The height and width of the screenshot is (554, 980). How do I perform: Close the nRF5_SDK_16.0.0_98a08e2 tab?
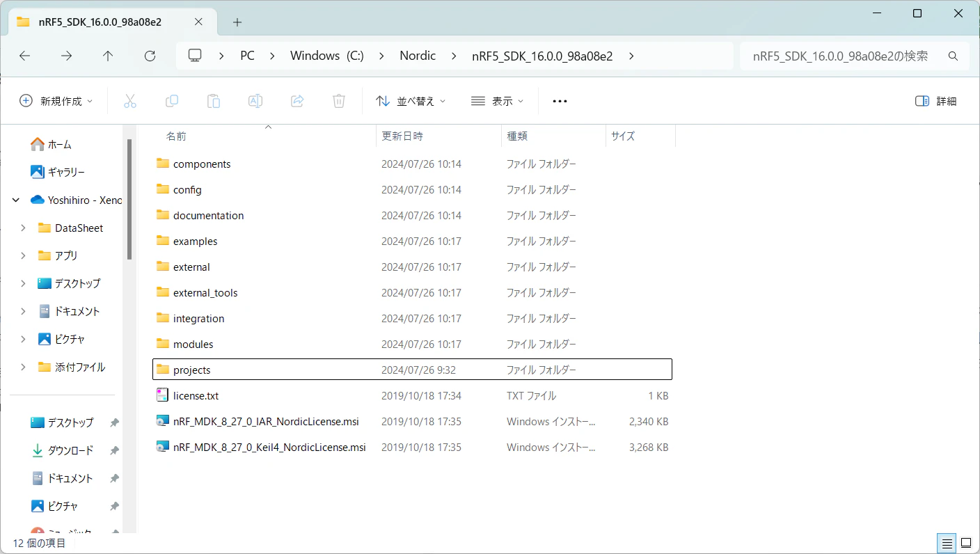[197, 22]
